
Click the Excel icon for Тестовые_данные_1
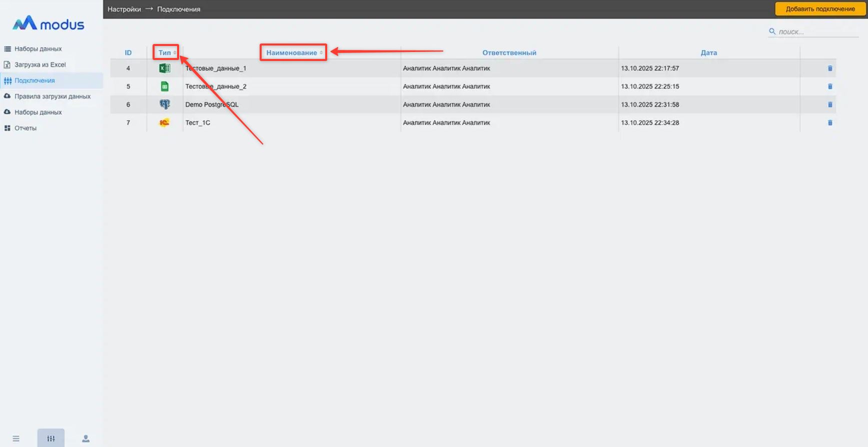pos(165,68)
